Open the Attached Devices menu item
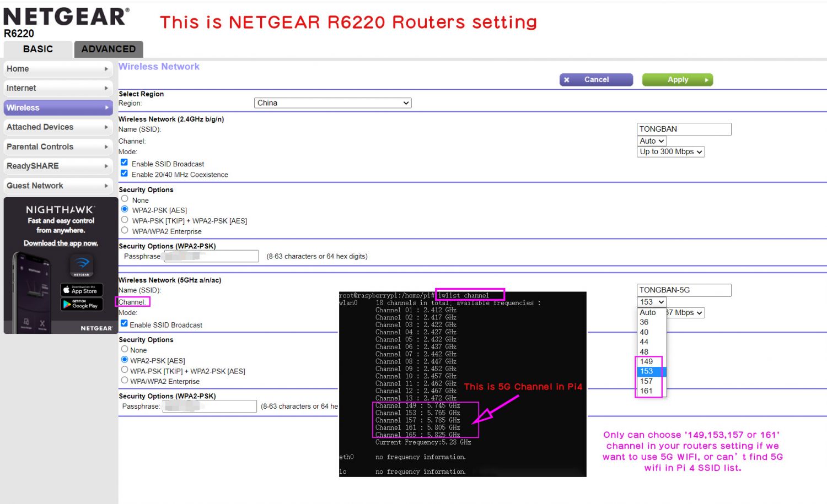Viewport: 827px width, 504px height. point(58,127)
